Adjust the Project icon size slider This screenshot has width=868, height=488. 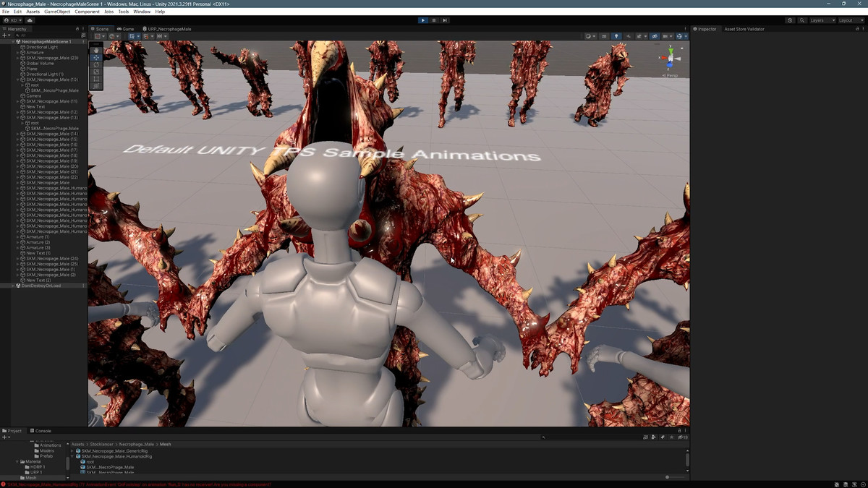click(x=667, y=477)
